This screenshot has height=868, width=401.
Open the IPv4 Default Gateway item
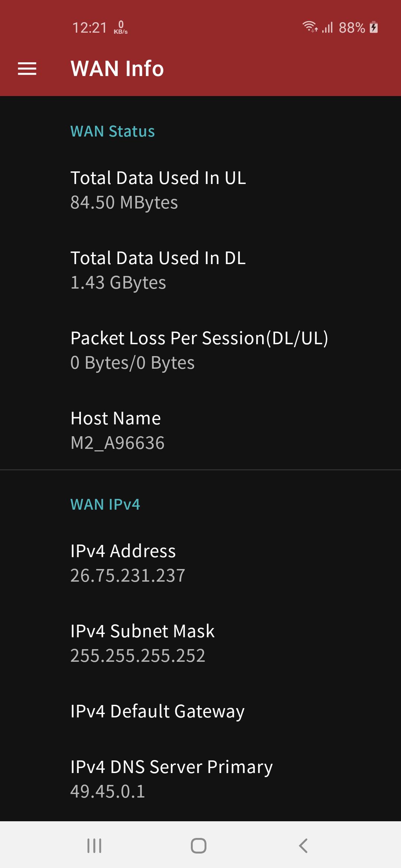click(x=200, y=711)
